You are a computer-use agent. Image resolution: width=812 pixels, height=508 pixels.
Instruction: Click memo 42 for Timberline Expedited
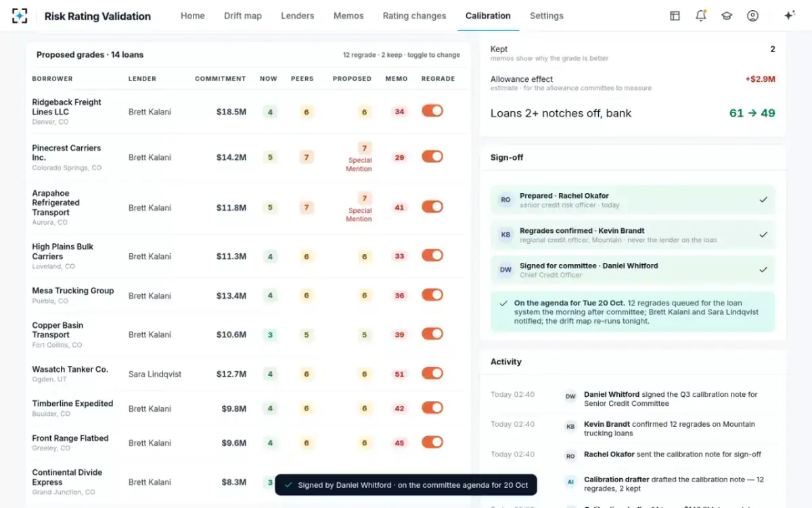pos(399,408)
